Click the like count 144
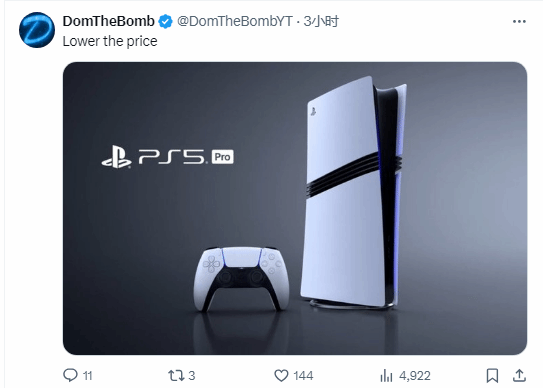Image resolution: width=543 pixels, height=388 pixels. click(303, 376)
